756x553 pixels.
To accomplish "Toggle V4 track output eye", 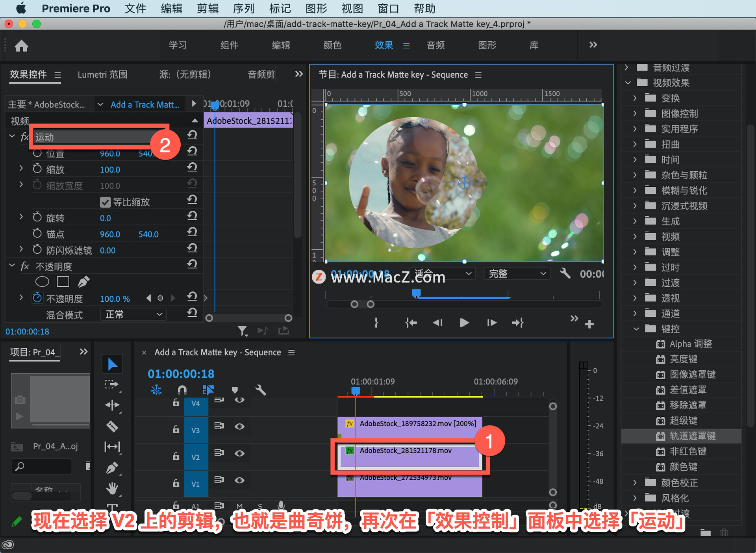I will pyautogui.click(x=239, y=400).
